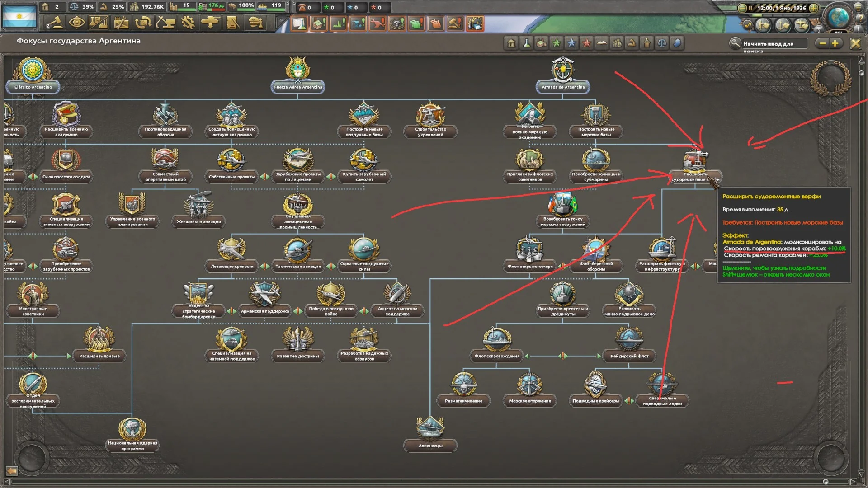
Task: Select Летающие крепости focus
Action: tap(232, 255)
